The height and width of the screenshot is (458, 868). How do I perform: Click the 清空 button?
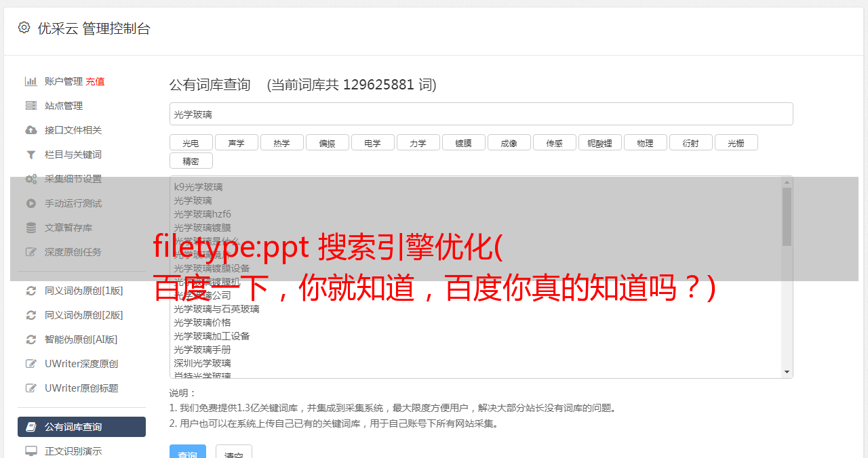click(234, 453)
